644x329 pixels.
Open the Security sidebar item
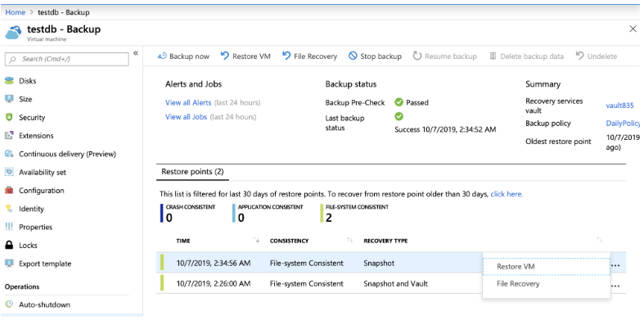(x=32, y=117)
